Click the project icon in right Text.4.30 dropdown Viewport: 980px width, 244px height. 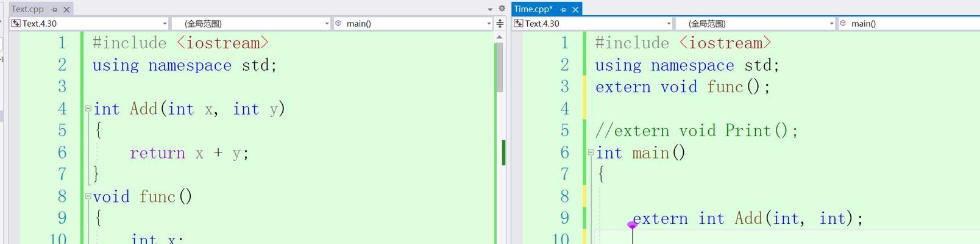pyautogui.click(x=519, y=23)
